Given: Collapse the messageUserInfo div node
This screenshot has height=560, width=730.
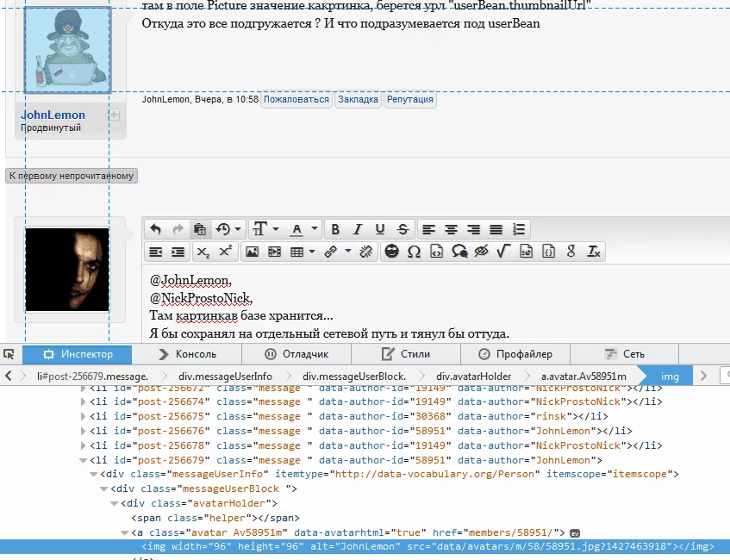Looking at the screenshot, I should [94, 474].
